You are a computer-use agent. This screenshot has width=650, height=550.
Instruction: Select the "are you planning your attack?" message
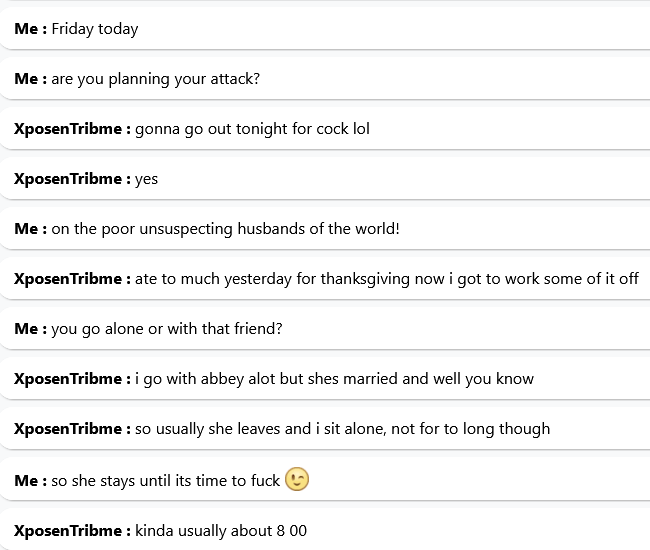[x=155, y=79]
